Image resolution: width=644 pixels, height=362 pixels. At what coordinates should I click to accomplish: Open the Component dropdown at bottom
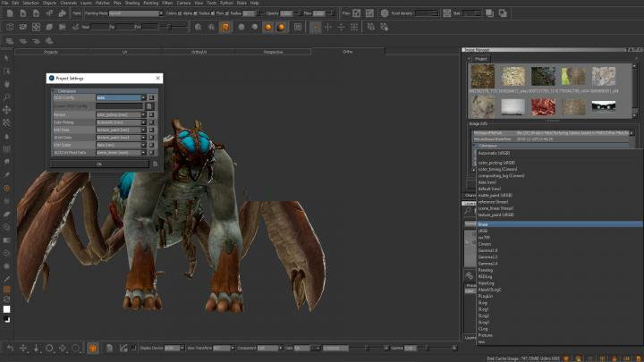[270, 348]
